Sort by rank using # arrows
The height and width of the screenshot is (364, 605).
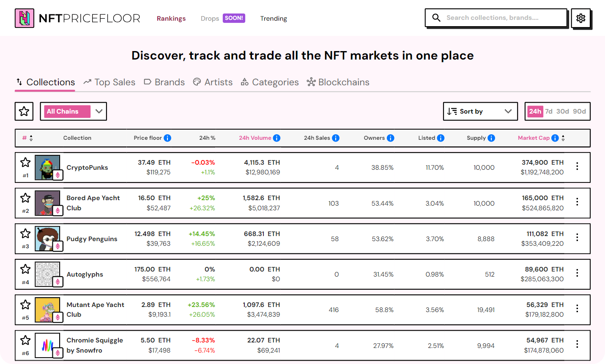[x=31, y=138]
